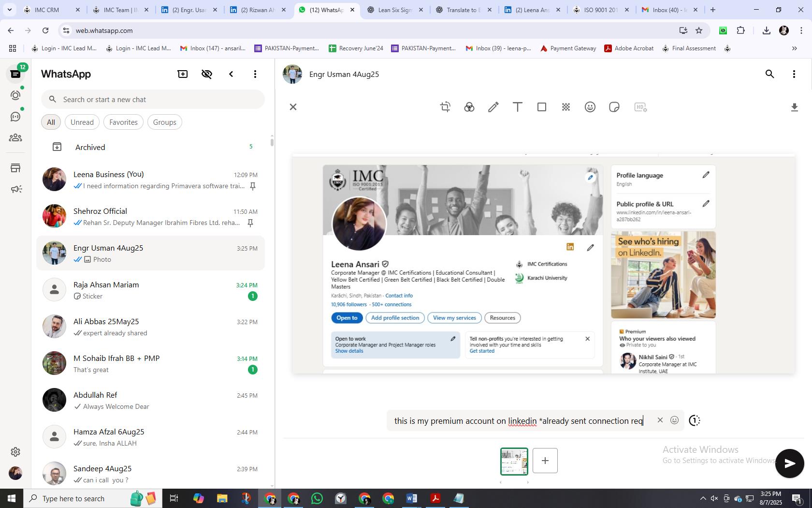Image resolution: width=812 pixels, height=508 pixels.
Task: Show hidden system tray icons
Action: (703, 498)
